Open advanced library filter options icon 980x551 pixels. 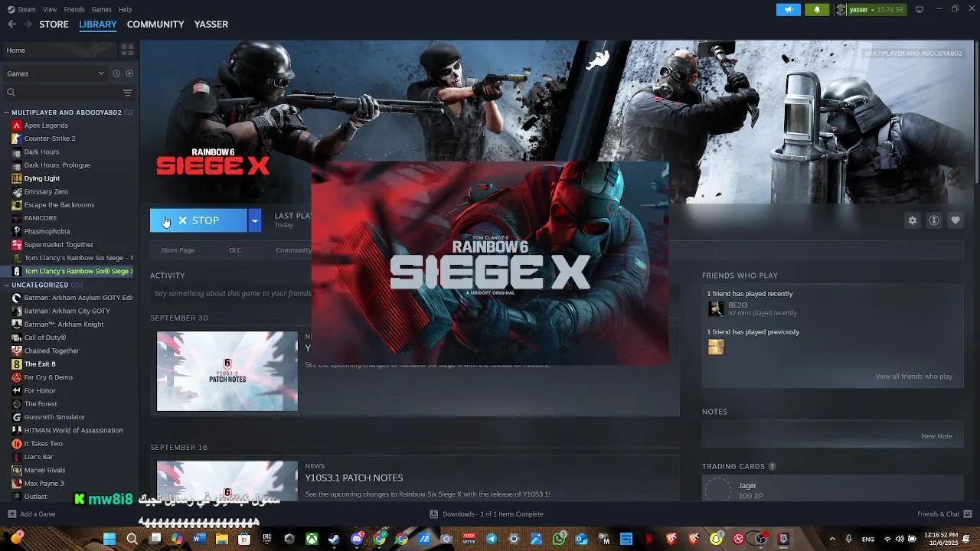click(x=128, y=93)
